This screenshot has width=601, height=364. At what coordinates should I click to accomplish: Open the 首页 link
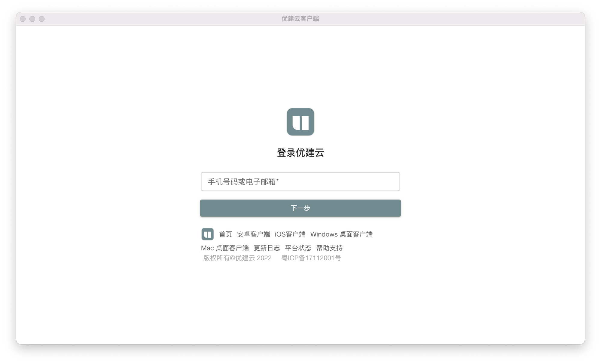[x=225, y=234]
